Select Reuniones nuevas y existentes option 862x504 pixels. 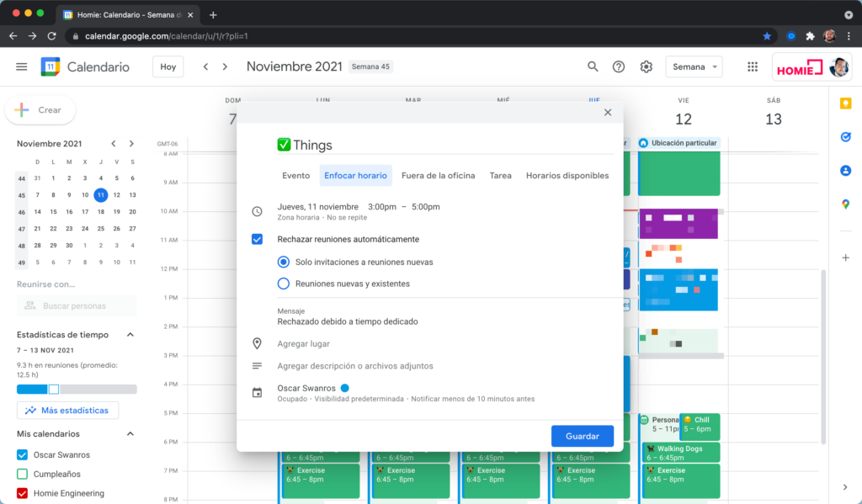[283, 284]
